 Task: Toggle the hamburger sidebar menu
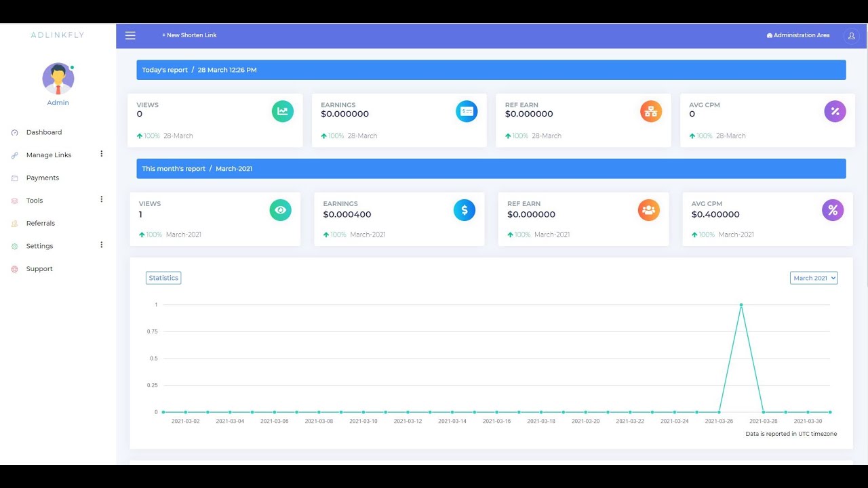click(130, 36)
